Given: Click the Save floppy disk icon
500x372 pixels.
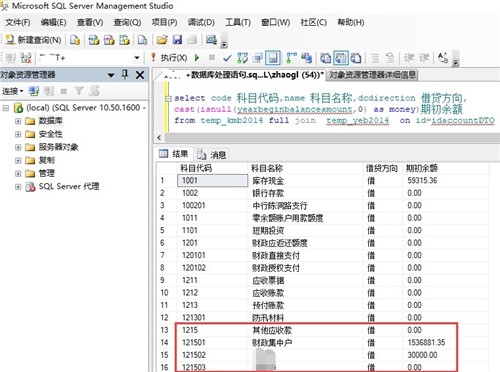Looking at the screenshot, I should pos(177,40).
